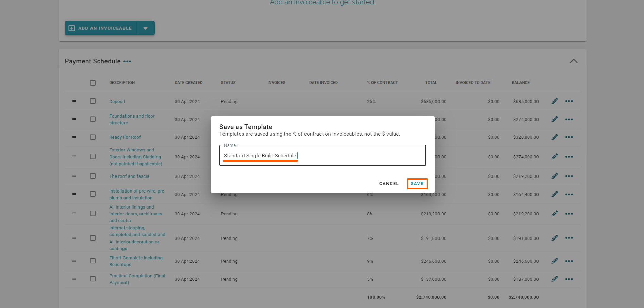644x308 pixels.
Task: Click the % of Contract column header
Action: coord(382,83)
